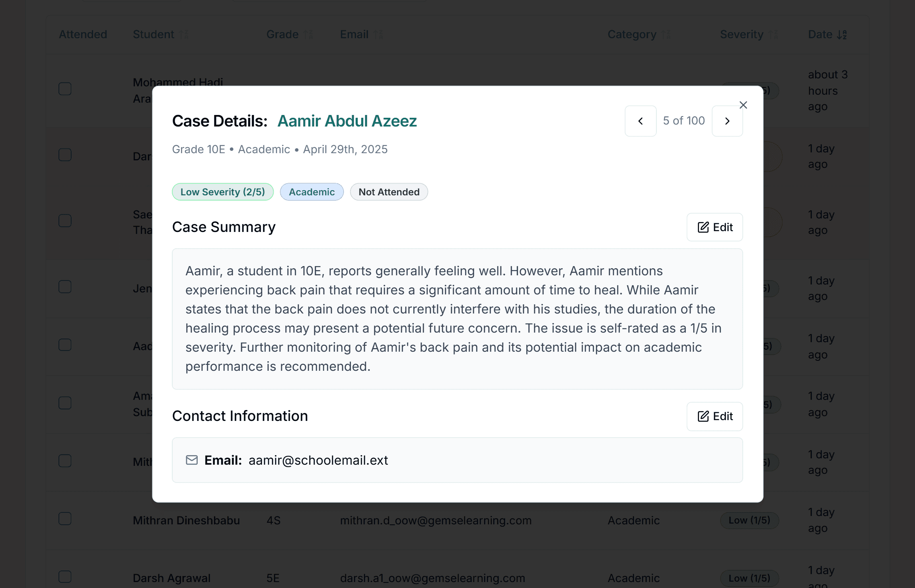Sort by Student column header icon
Viewport: 915px width, 588px height.
[184, 35]
